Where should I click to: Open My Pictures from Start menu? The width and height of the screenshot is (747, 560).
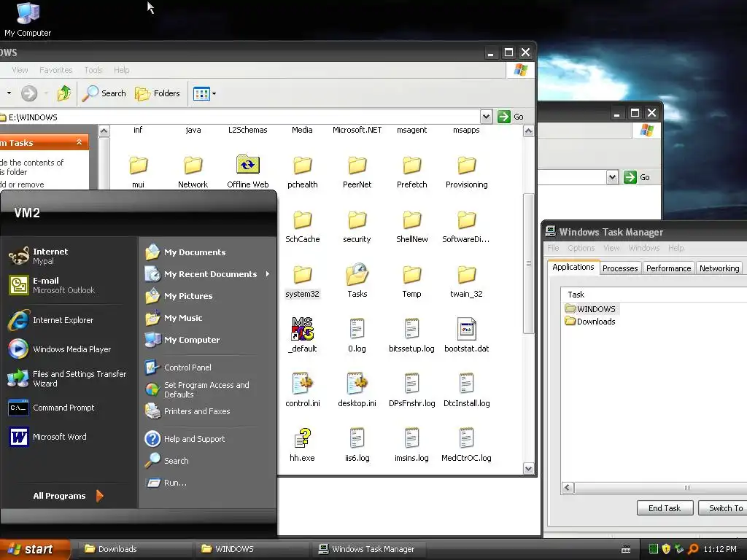(x=179, y=296)
